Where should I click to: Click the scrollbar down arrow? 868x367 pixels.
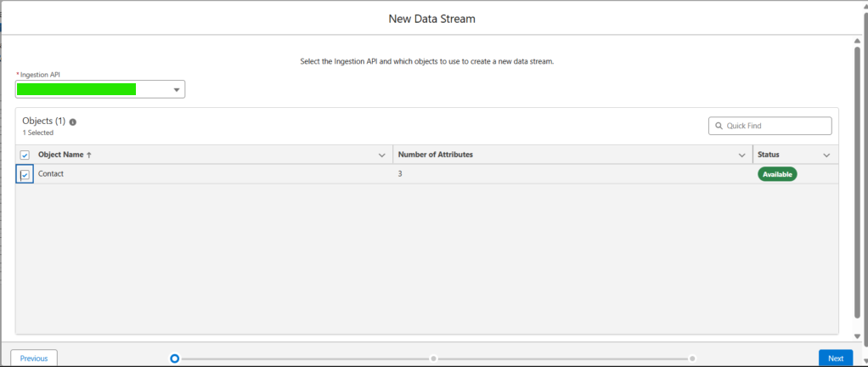858,336
